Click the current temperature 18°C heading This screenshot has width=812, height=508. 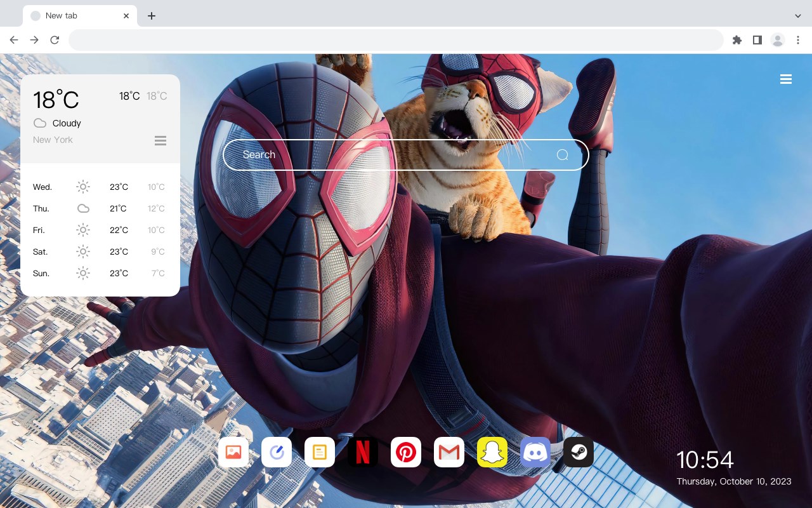tap(56, 100)
